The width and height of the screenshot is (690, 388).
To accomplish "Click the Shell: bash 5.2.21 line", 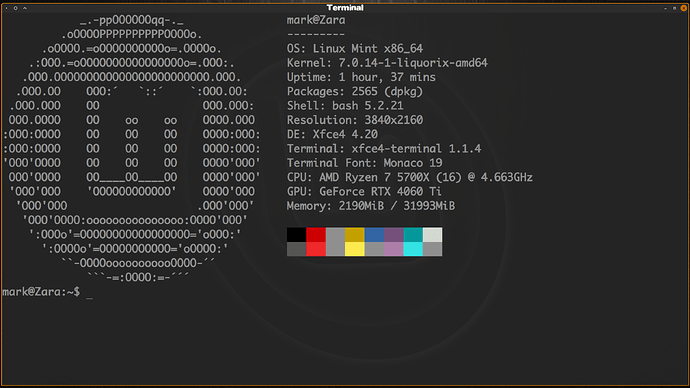I will (345, 106).
